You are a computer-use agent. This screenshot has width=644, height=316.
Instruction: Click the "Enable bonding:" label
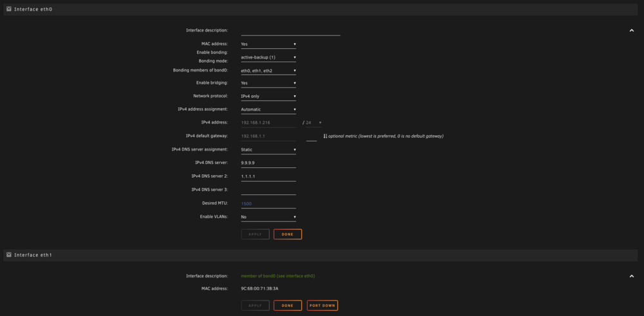pos(213,53)
